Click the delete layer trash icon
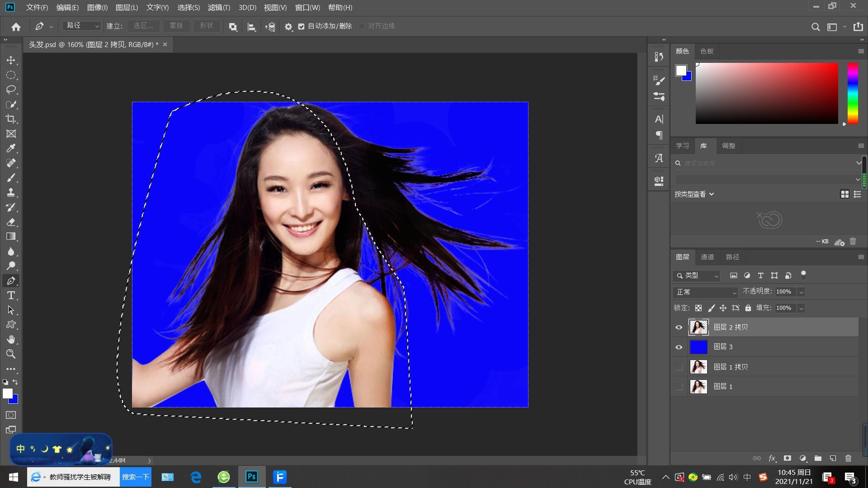868x488 pixels. click(x=848, y=458)
